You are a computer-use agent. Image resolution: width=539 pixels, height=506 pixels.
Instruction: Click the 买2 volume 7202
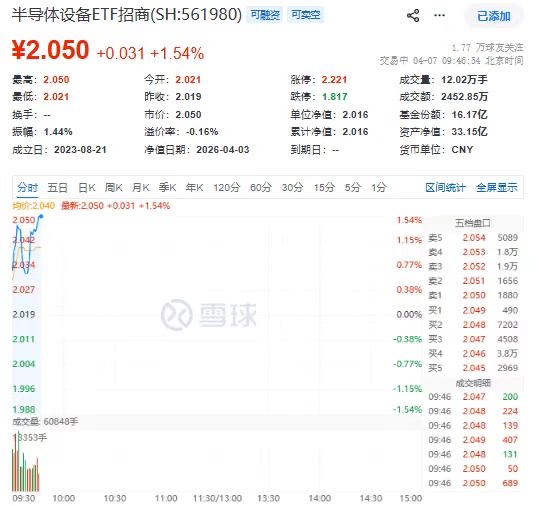coord(508,325)
